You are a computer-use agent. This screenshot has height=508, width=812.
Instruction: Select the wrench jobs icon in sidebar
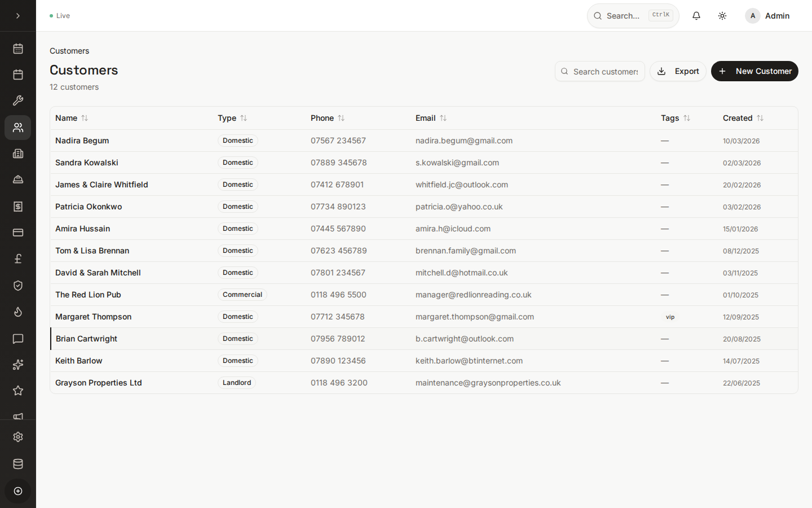coord(17,100)
